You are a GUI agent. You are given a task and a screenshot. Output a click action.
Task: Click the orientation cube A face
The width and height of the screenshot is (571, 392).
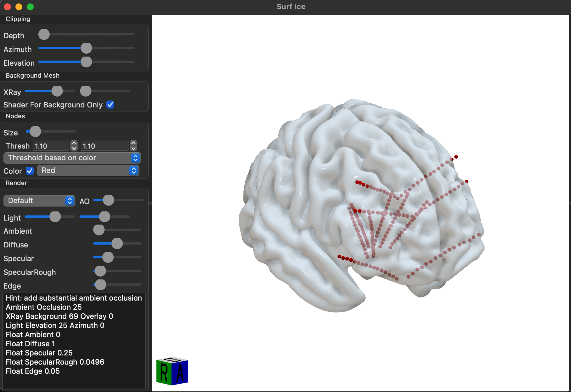[x=180, y=372]
